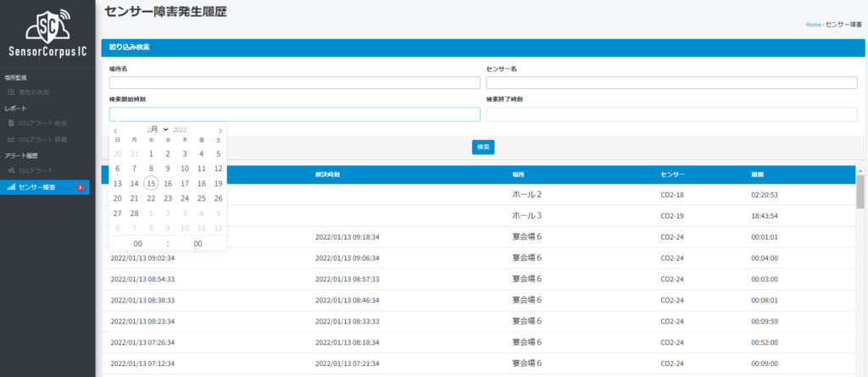Open the month dropdown showing 2月
Viewport: 868px width, 377px height.
[x=158, y=130]
